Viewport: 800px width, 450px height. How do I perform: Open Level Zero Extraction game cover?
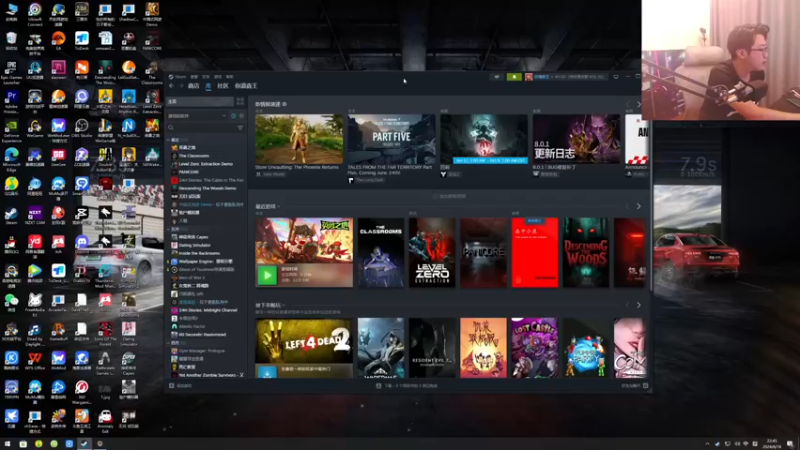(432, 253)
